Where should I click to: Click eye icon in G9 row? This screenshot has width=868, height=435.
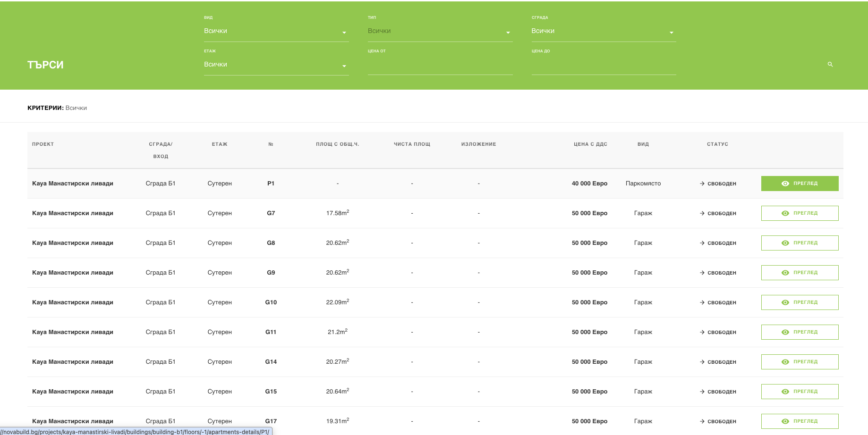point(785,273)
